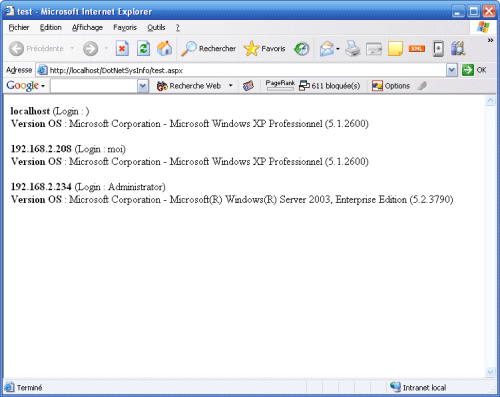The image size is (500, 397).
Task: Click the Intranet local zone icon
Action: click(395, 387)
